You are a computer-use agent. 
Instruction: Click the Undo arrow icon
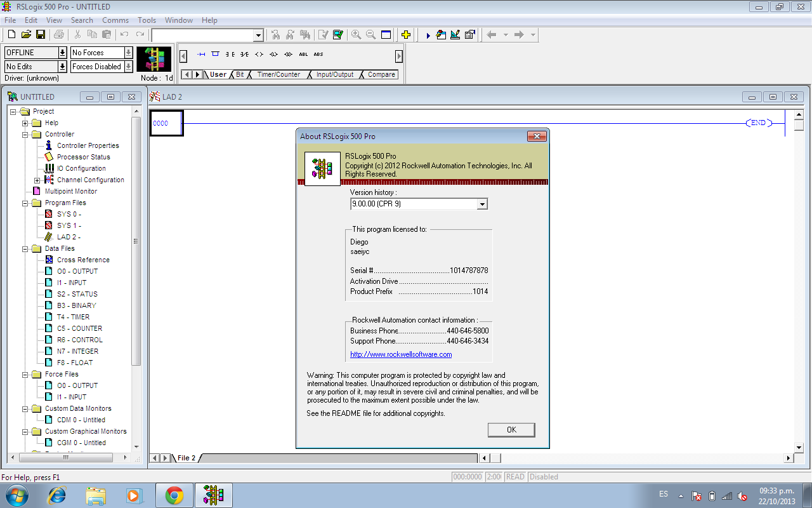coord(124,35)
